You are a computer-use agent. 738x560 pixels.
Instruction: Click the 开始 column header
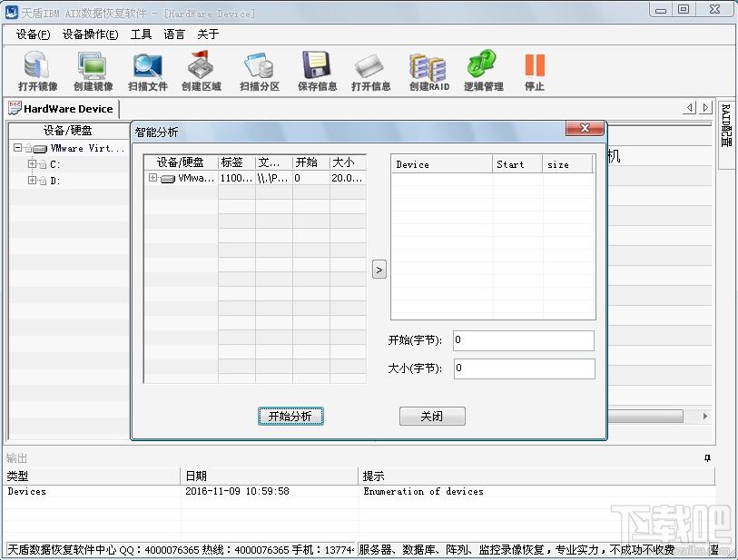(310, 162)
